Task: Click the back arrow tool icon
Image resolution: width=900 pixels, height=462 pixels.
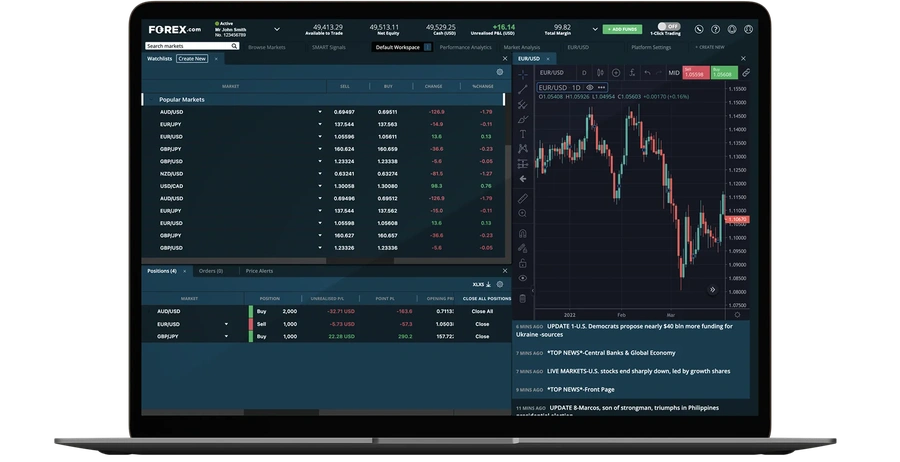Action: (522, 179)
